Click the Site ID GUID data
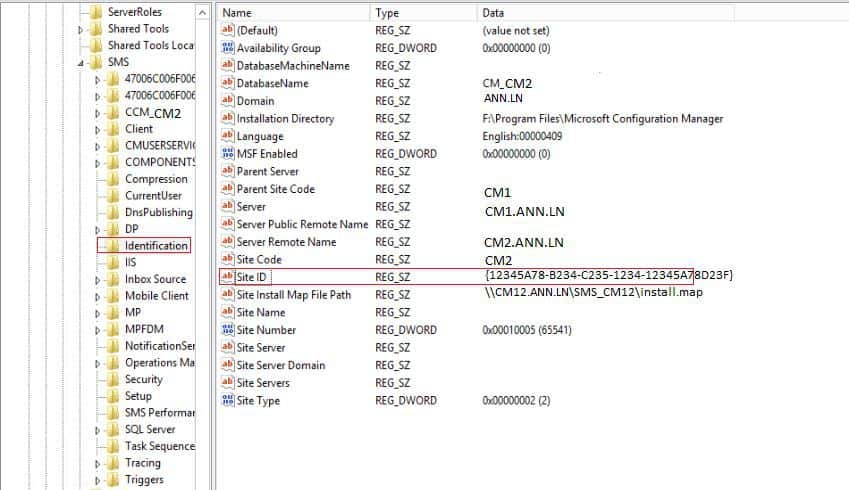The height and width of the screenshot is (490, 849). [609, 275]
